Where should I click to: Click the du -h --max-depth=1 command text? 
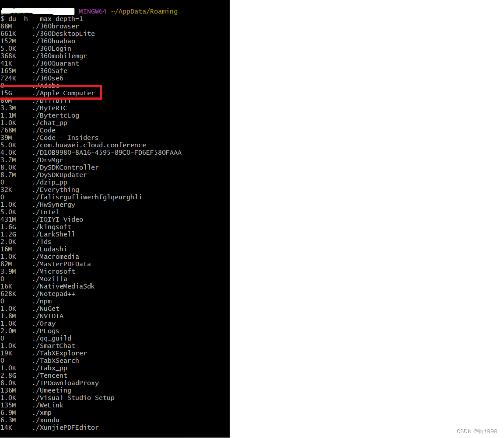pyautogui.click(x=45, y=19)
